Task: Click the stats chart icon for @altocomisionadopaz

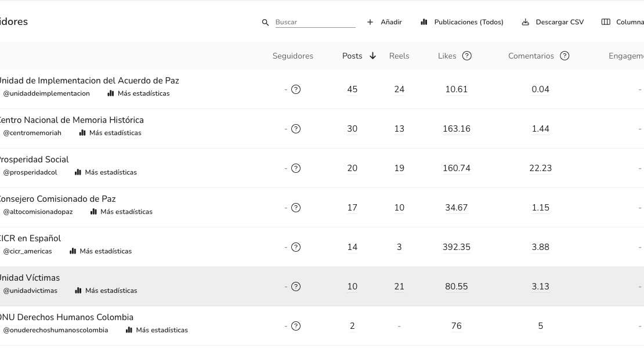Action: pos(93,212)
